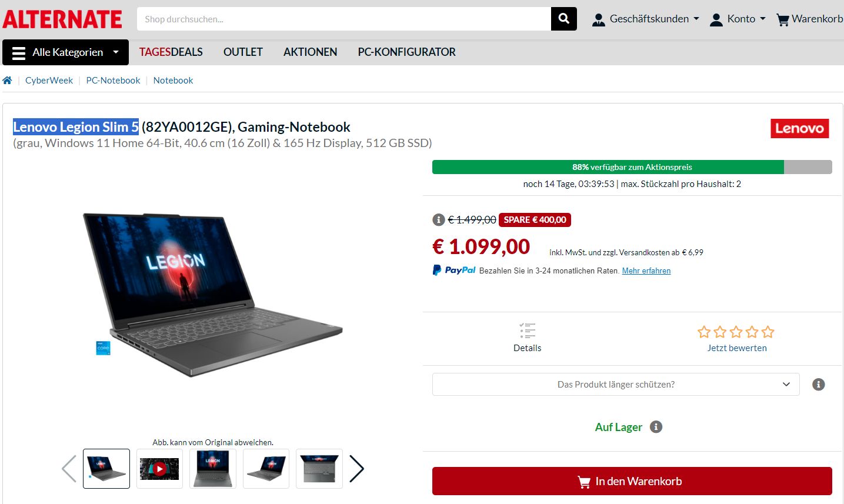The height and width of the screenshot is (504, 844).
Task: Expand Alle Kategorien menu
Action: [65, 52]
